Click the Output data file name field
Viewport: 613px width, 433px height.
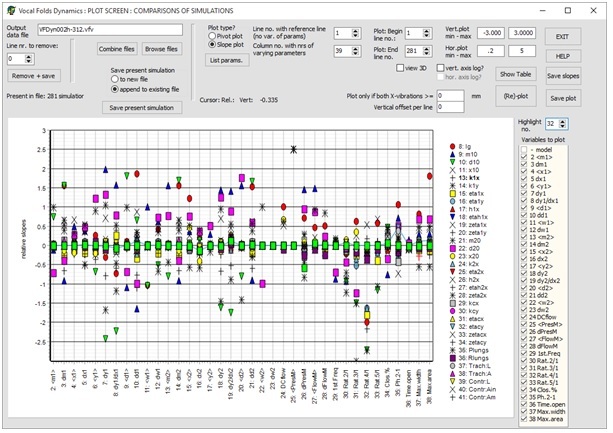point(110,30)
